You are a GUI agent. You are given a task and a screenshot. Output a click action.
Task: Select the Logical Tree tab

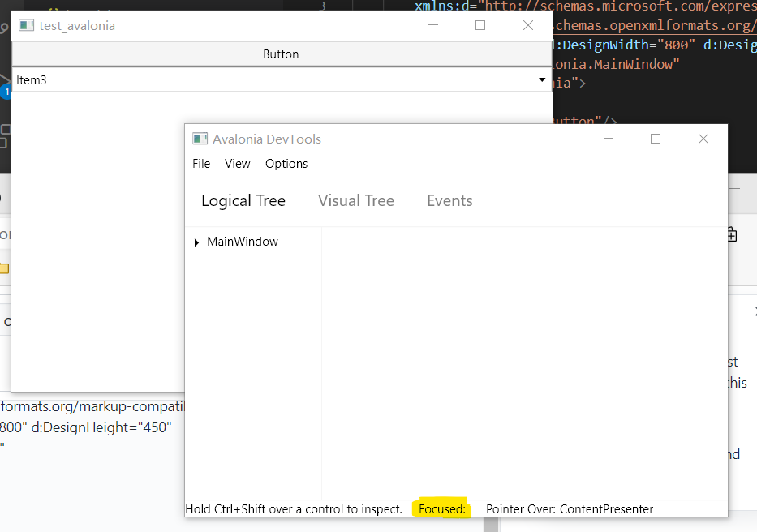coord(243,200)
